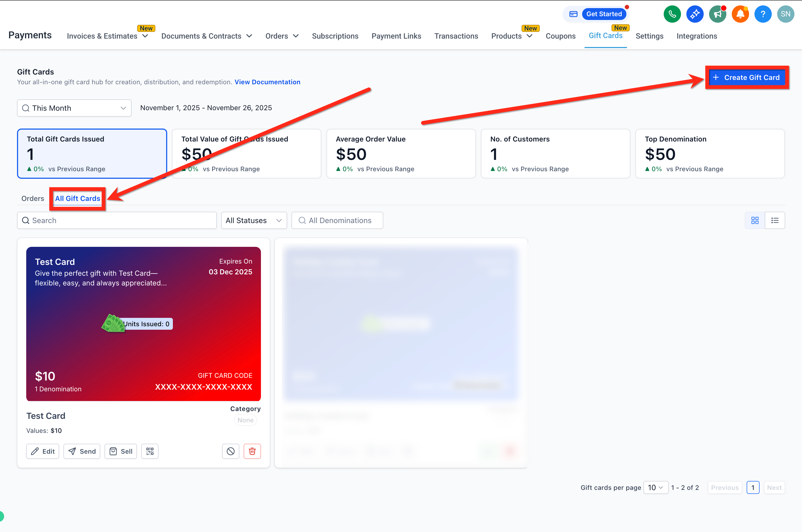This screenshot has width=802, height=532.
Task: Select the Top Denomination stat card
Action: tap(710, 153)
